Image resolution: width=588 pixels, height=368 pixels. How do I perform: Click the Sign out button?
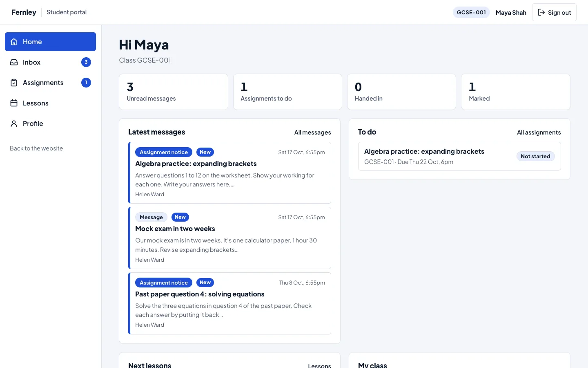554,12
